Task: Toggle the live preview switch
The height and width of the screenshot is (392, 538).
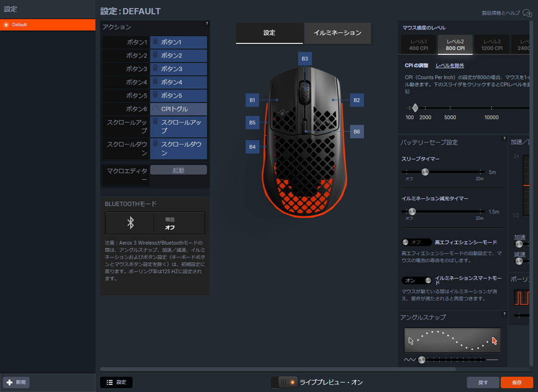Action: (284, 382)
